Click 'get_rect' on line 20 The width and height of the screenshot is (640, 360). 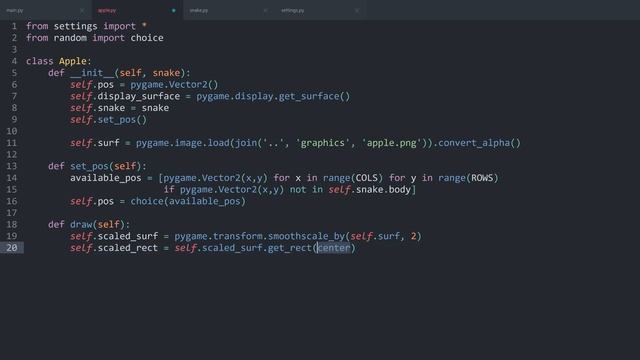(x=289, y=248)
